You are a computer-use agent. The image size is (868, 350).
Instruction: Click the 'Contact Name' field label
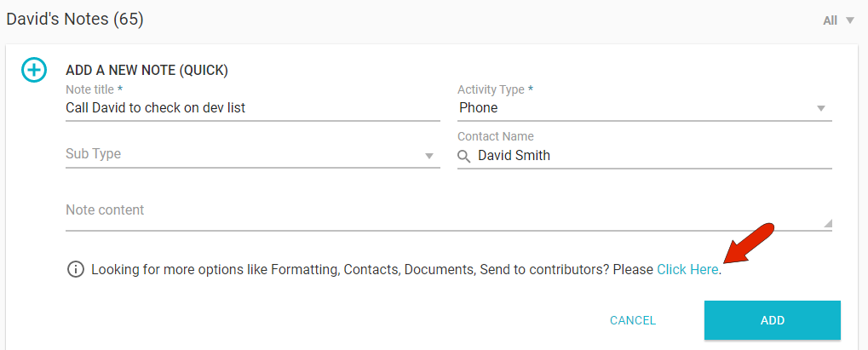[x=495, y=136]
